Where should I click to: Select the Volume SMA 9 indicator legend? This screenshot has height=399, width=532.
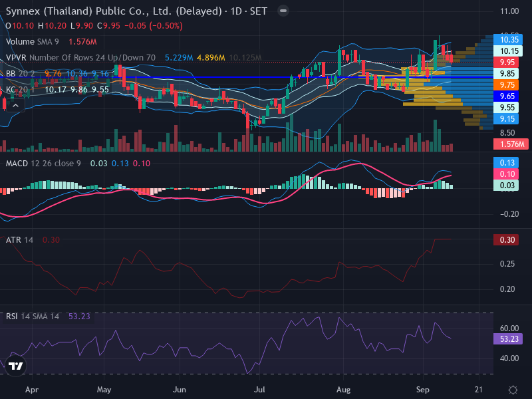pos(32,42)
